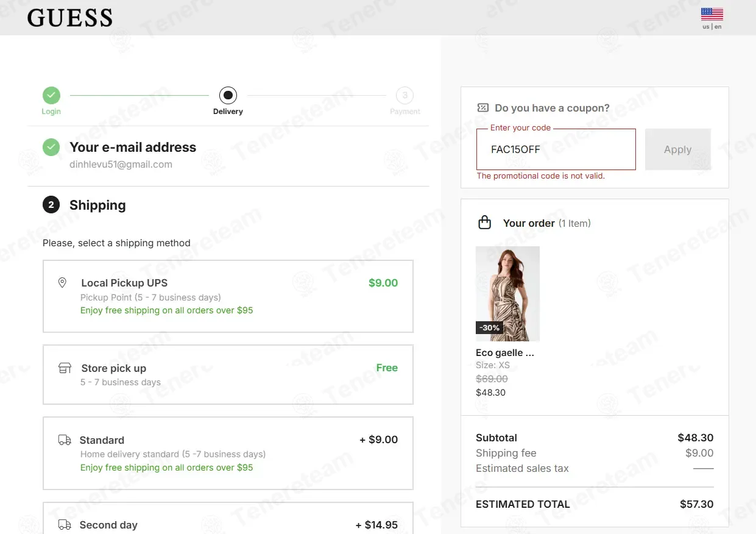Click the product sale price $48.30
756x534 pixels.
pos(490,393)
